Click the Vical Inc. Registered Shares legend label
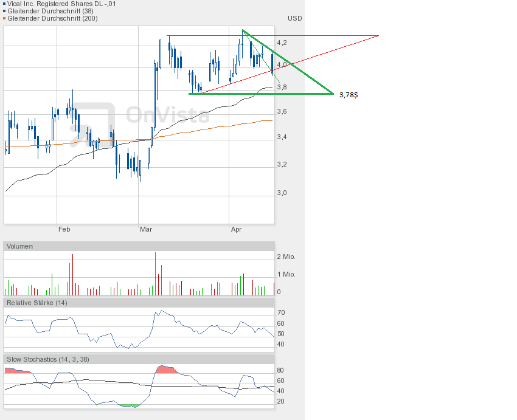The width and height of the screenshot is (517, 420). [x=61, y=4]
